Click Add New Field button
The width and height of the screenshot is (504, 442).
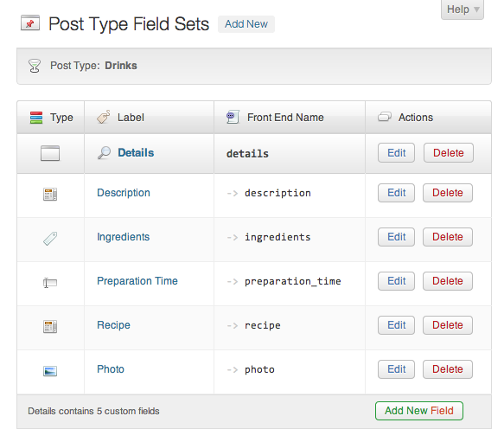point(418,411)
